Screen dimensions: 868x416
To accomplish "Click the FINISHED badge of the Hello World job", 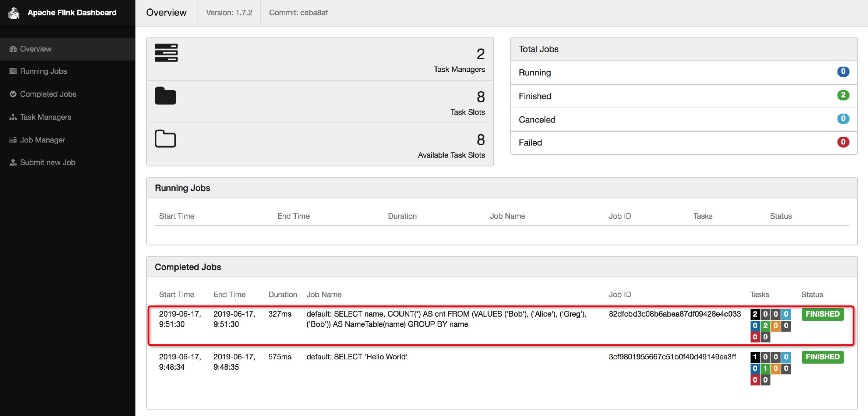I will click(x=823, y=357).
